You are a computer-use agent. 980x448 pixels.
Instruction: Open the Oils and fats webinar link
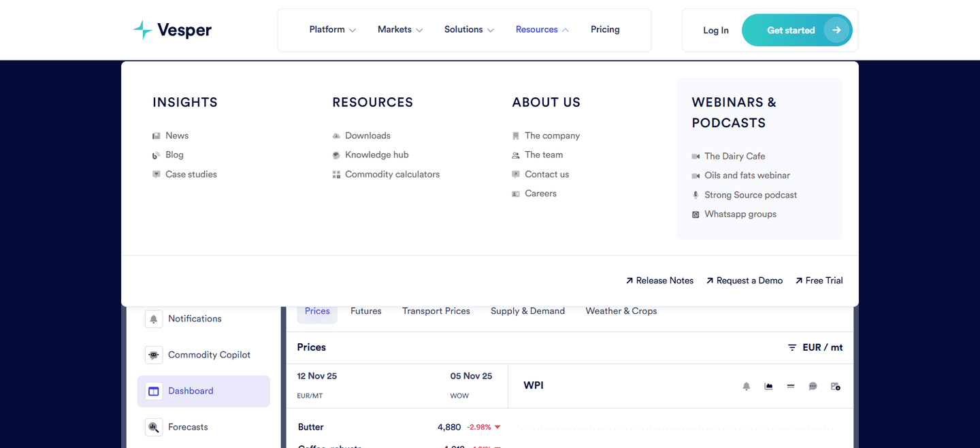[x=747, y=176]
